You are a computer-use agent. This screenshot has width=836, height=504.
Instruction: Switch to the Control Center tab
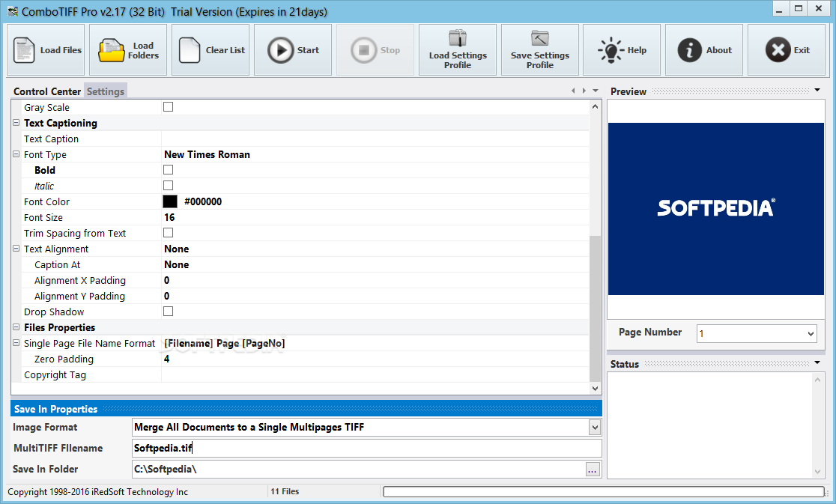click(47, 91)
